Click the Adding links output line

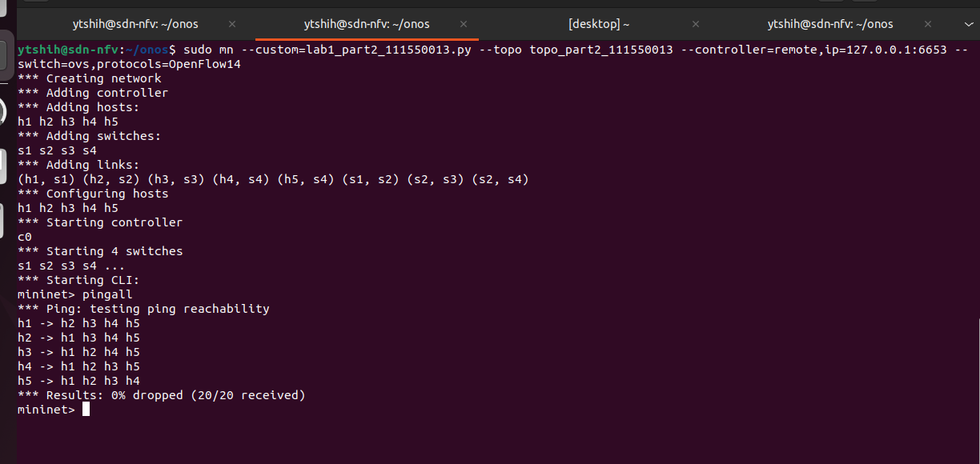[78, 165]
